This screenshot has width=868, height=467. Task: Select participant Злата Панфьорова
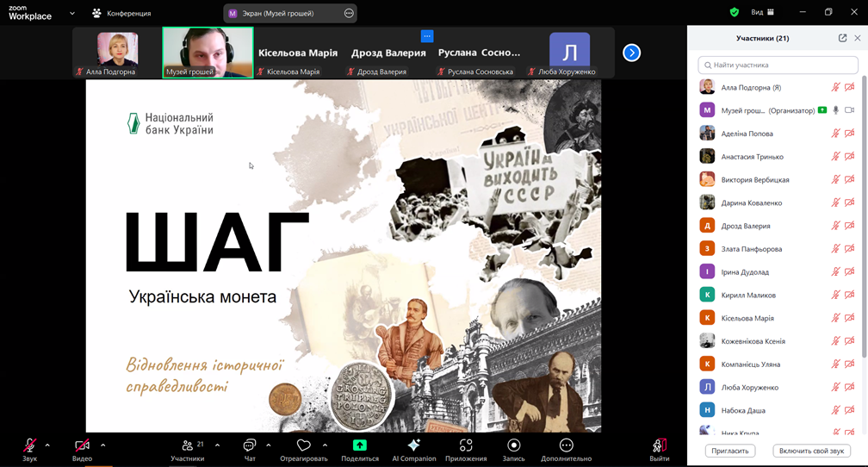click(x=778, y=249)
